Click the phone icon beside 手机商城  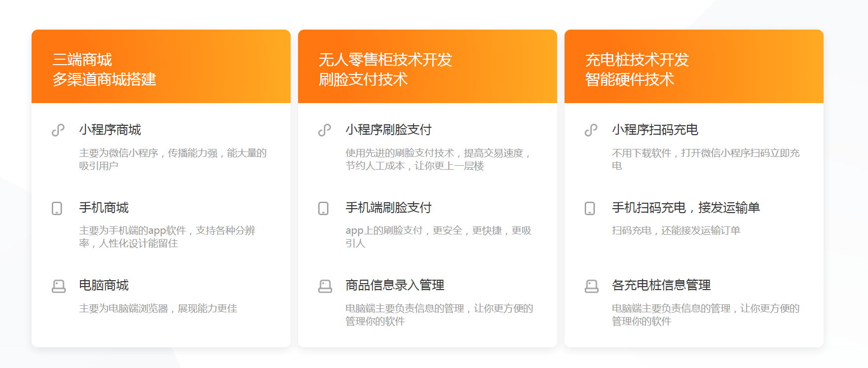pos(57,208)
